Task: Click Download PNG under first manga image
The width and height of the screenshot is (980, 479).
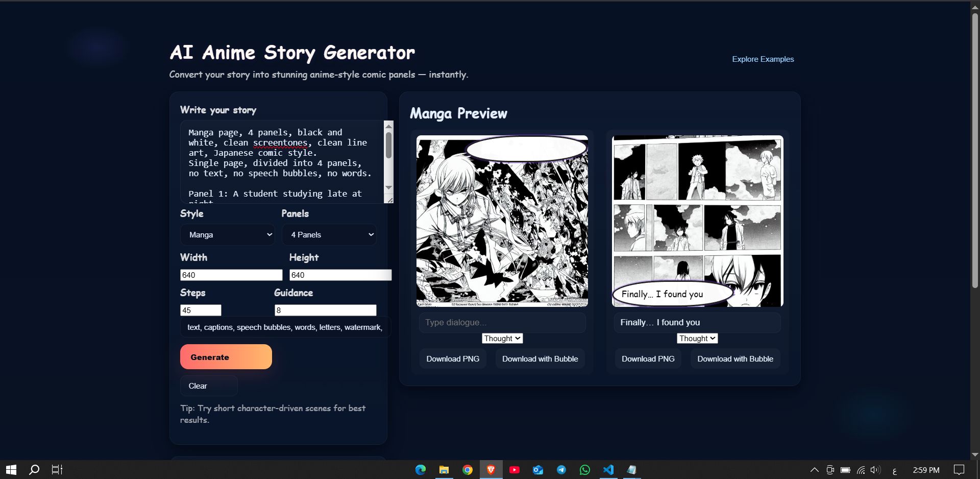Action: coord(453,359)
